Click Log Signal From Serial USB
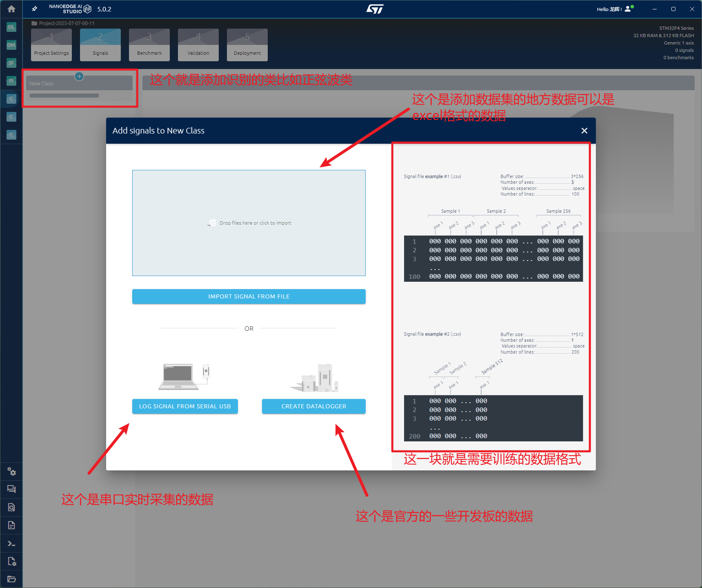This screenshot has width=702, height=588. pos(185,406)
